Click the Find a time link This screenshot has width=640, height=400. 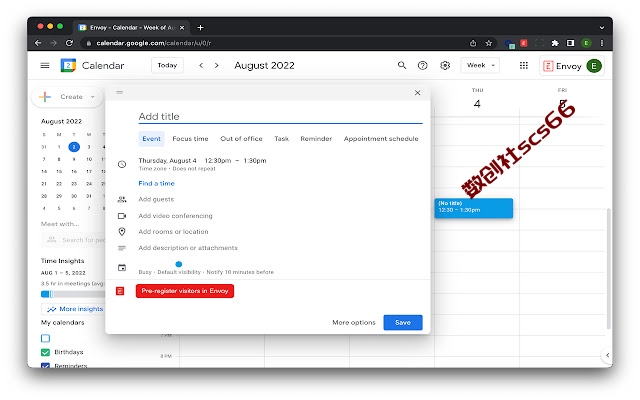tap(156, 184)
